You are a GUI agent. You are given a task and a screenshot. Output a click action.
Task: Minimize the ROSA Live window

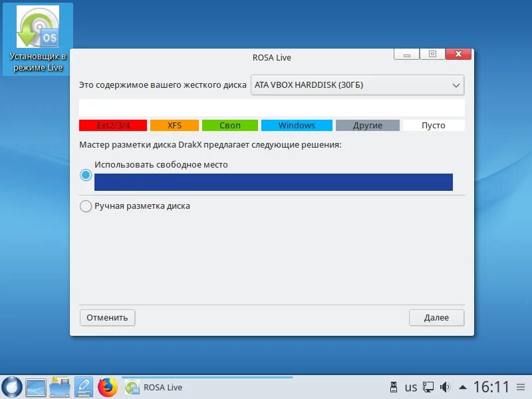407,55
